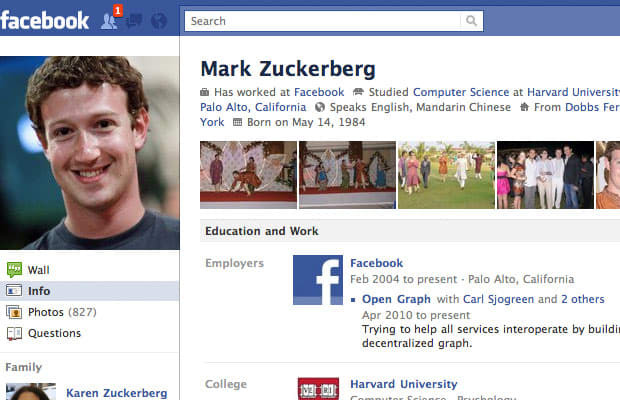620x400 pixels.
Task: Visit Carl Sjogreen's profile link
Action: 498,299
